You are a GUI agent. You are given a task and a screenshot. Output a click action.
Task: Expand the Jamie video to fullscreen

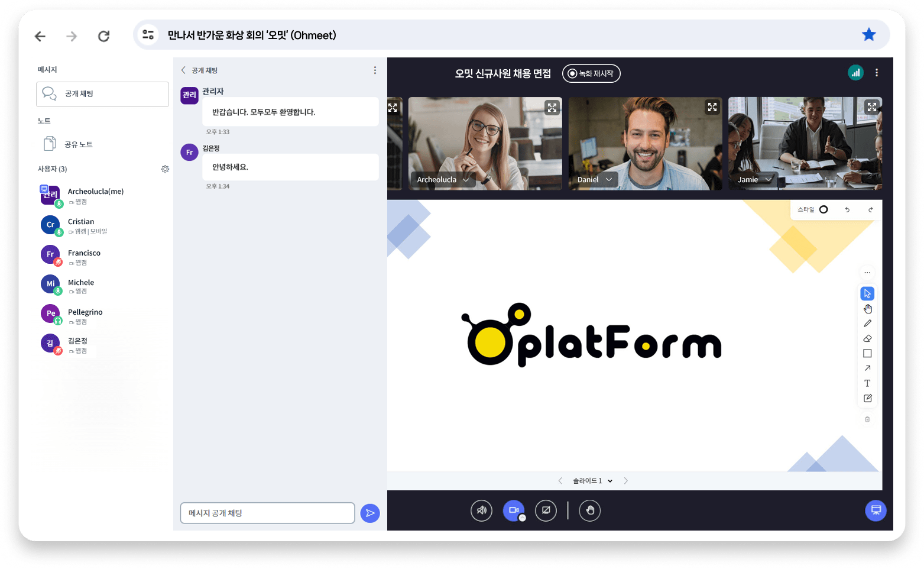point(872,107)
